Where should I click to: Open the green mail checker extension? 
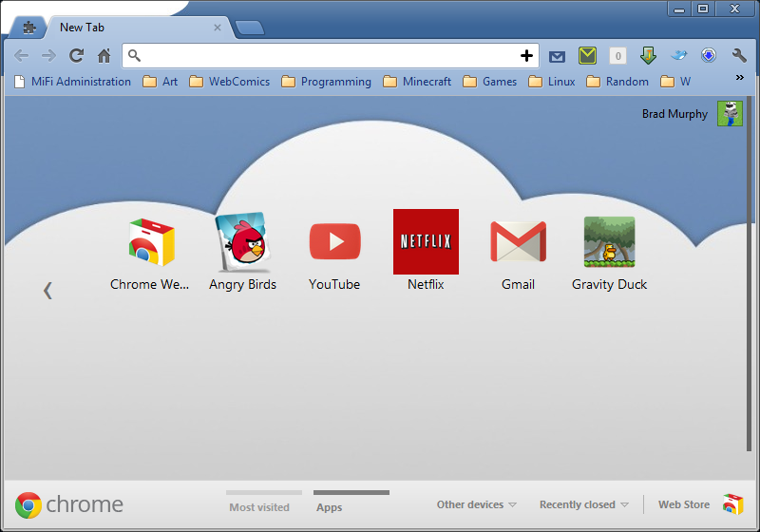pos(587,56)
